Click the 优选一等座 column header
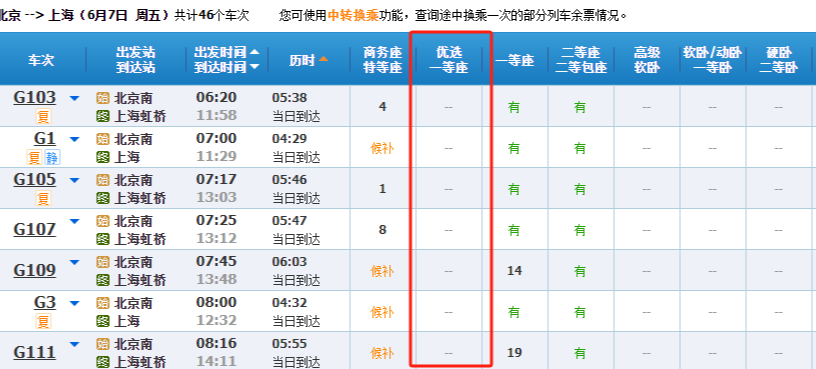Screen dimensions: 816x369 (449, 60)
